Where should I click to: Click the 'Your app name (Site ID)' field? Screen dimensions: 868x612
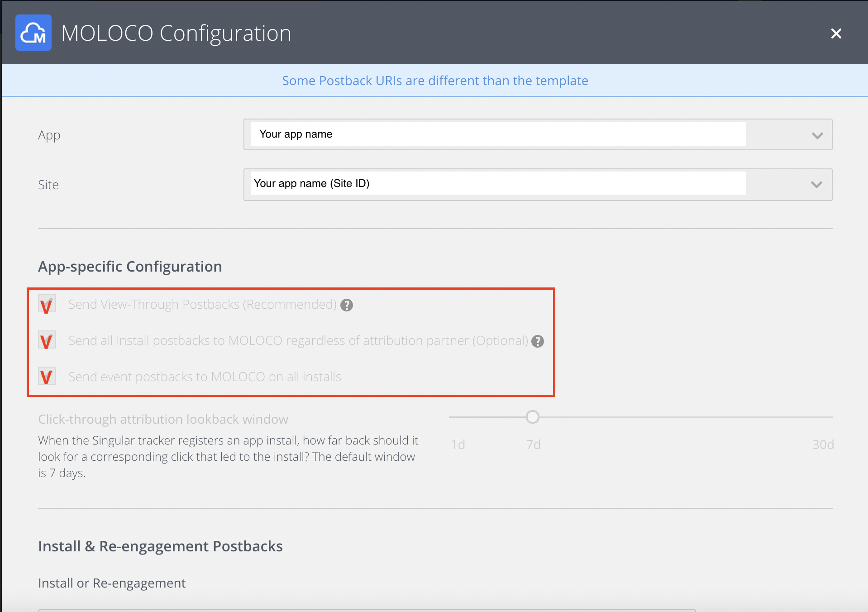pyautogui.click(x=498, y=183)
